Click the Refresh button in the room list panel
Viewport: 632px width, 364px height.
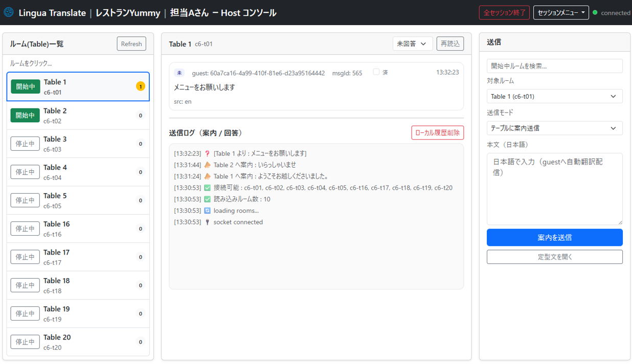coord(131,43)
